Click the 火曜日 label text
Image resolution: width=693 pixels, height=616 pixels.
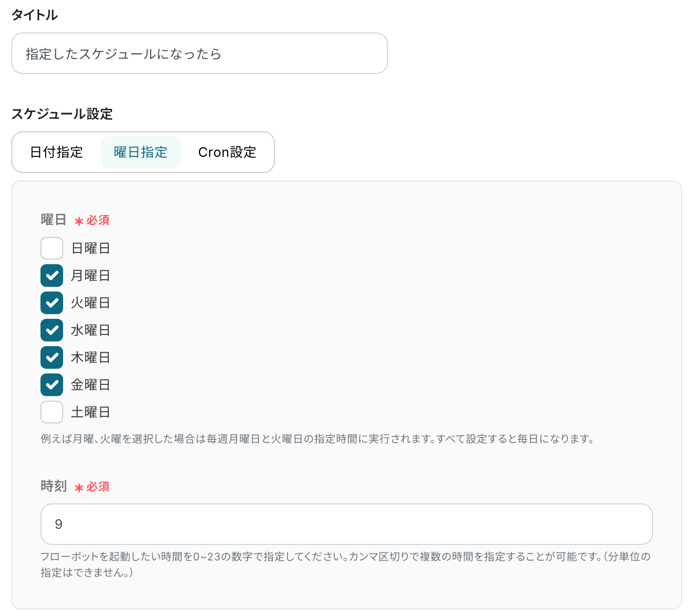(90, 303)
